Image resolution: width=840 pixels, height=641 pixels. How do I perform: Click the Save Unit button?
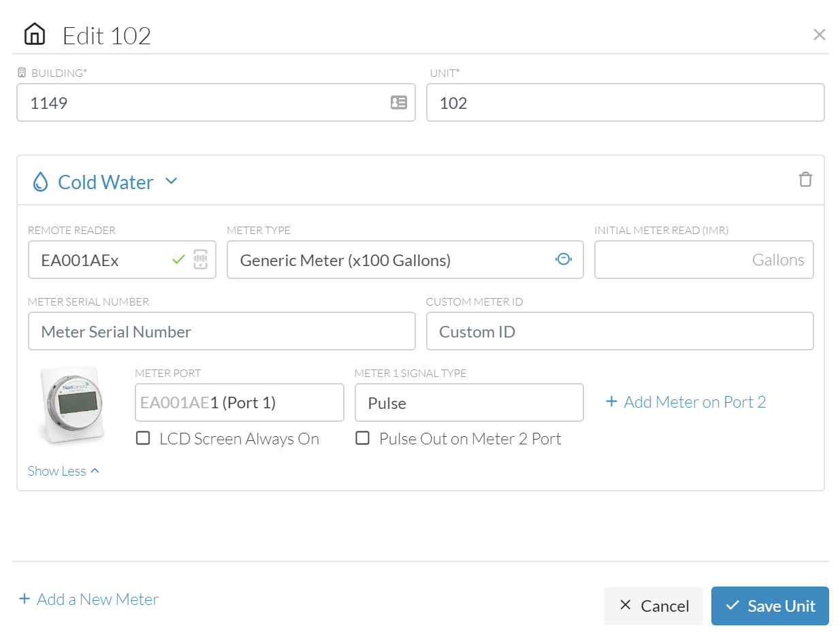click(x=770, y=606)
